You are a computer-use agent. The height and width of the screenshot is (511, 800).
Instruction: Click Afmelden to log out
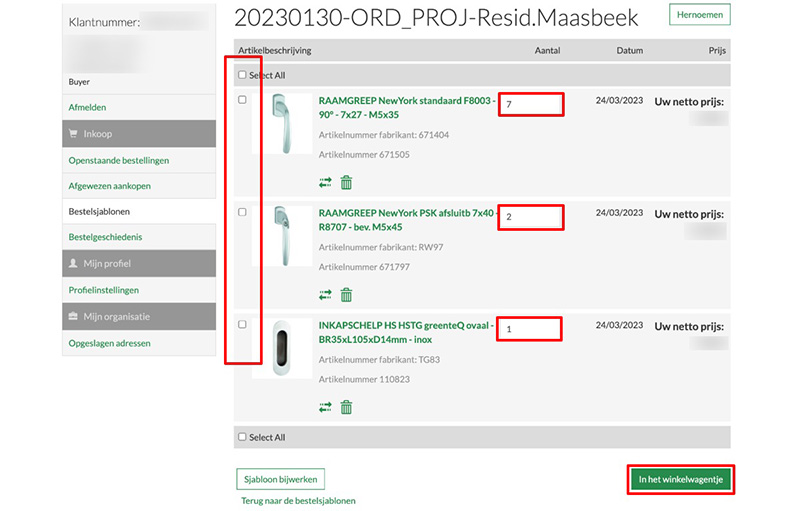click(87, 107)
